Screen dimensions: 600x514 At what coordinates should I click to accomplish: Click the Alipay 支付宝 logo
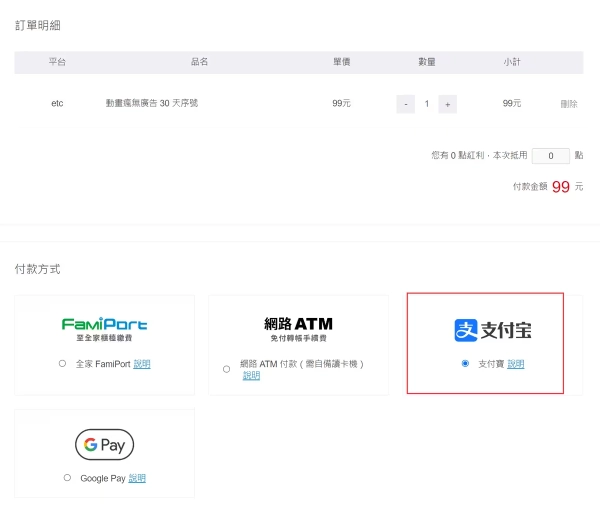point(492,330)
